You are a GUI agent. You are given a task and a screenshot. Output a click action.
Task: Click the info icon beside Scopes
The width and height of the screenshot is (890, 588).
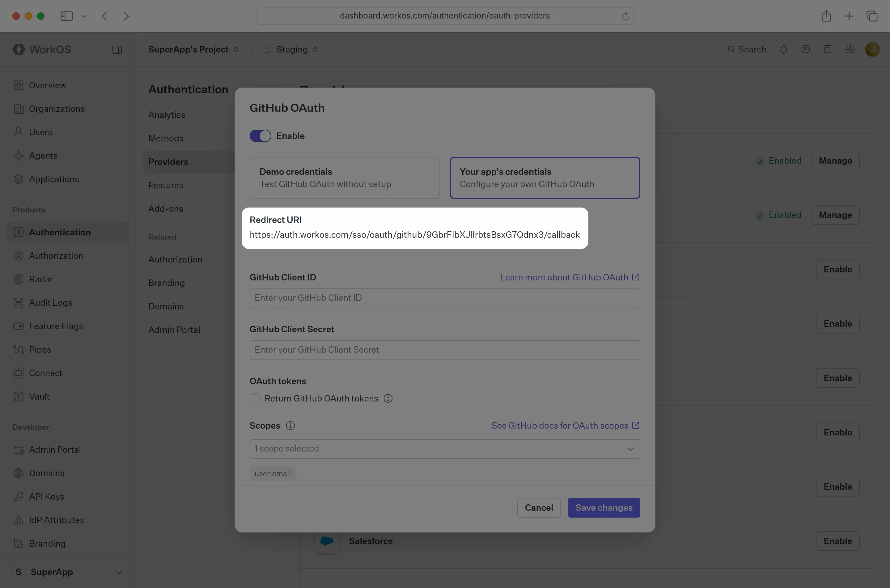click(290, 426)
